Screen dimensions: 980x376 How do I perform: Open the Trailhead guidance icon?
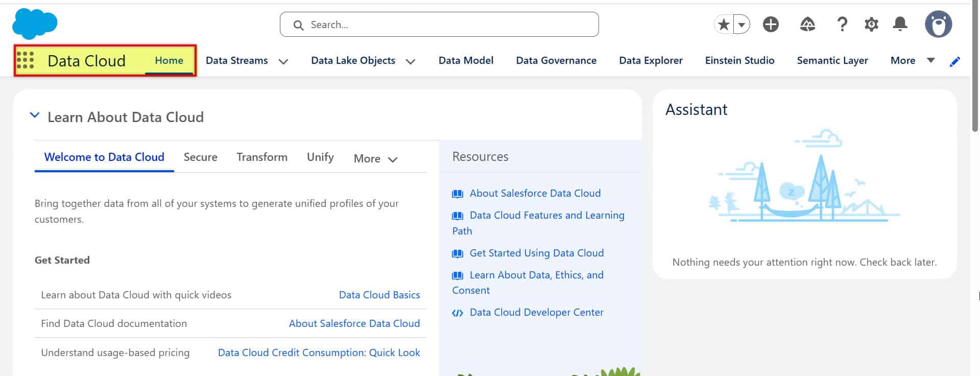(x=807, y=24)
